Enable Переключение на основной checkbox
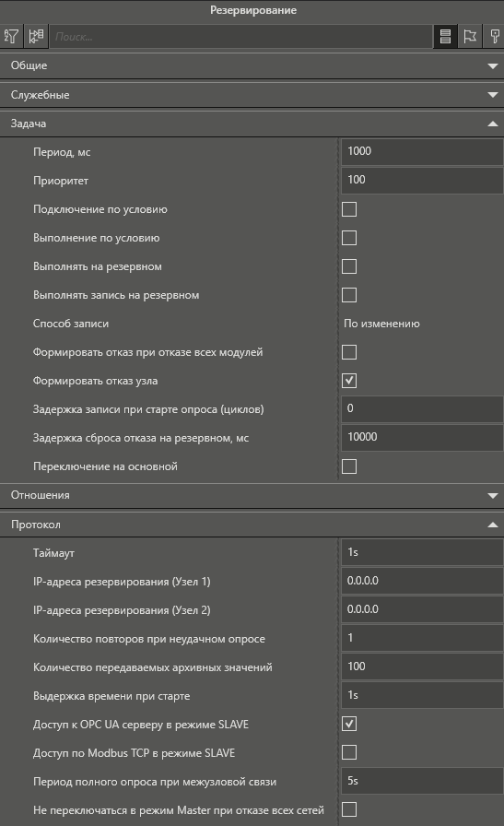This screenshot has height=826, width=504. point(349,466)
